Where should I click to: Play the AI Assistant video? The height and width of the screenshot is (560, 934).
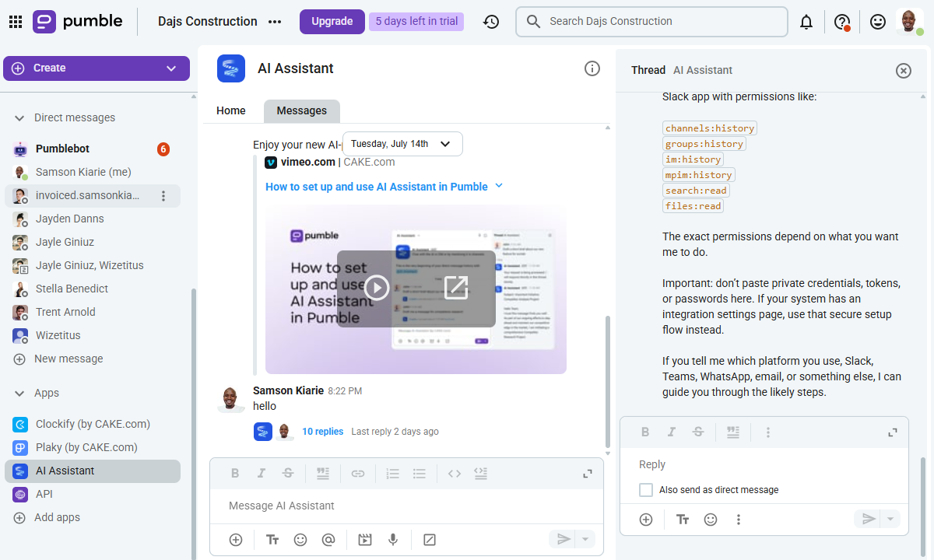pyautogui.click(x=377, y=288)
